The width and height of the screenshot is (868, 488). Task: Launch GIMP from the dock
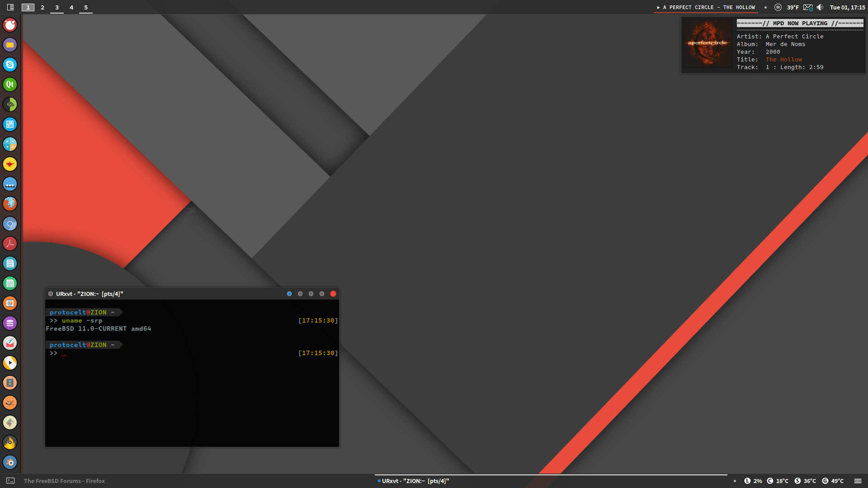click(10, 403)
